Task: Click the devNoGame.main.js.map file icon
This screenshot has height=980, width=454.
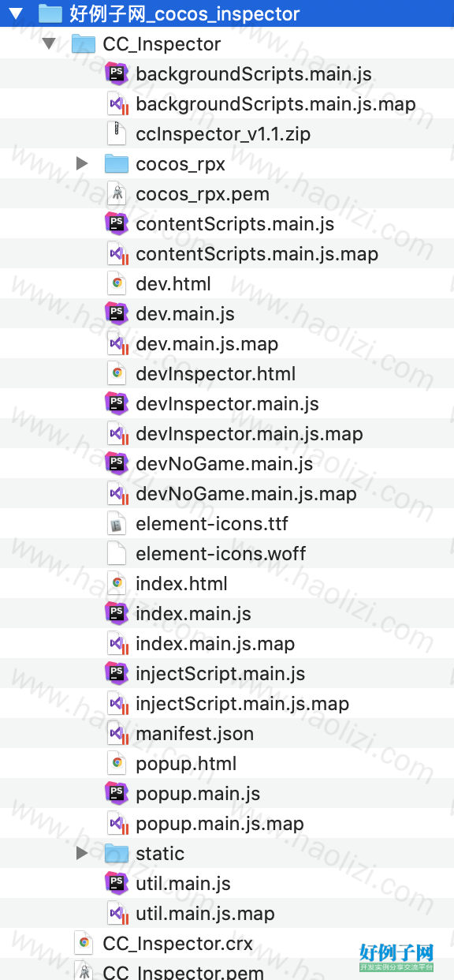Action: point(117,493)
